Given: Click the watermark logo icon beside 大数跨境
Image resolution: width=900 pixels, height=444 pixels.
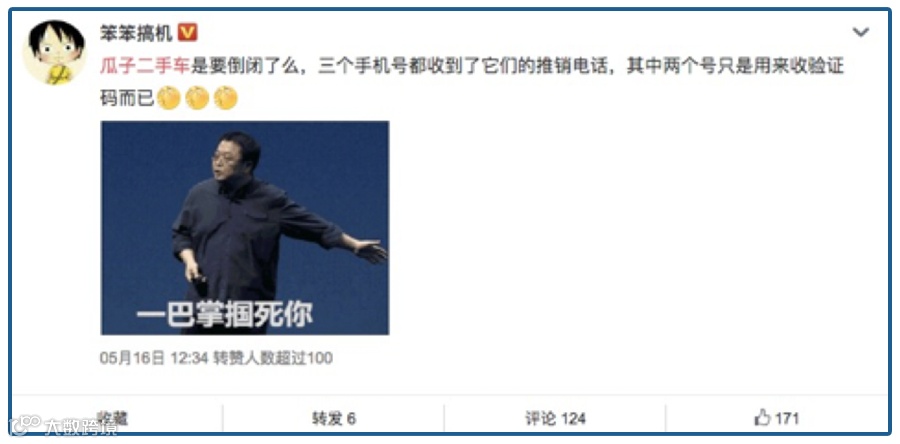Looking at the screenshot, I should (x=25, y=426).
